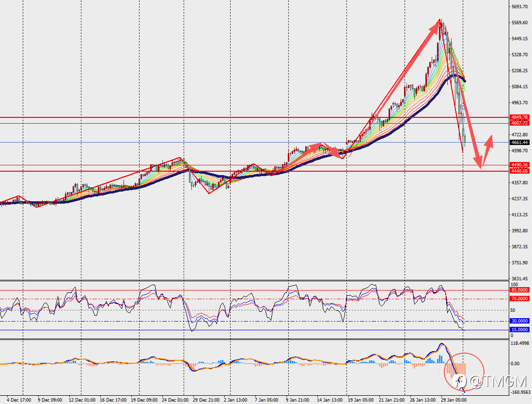Click the 3872.35 price axis label
532x404 pixels.
(x=519, y=246)
